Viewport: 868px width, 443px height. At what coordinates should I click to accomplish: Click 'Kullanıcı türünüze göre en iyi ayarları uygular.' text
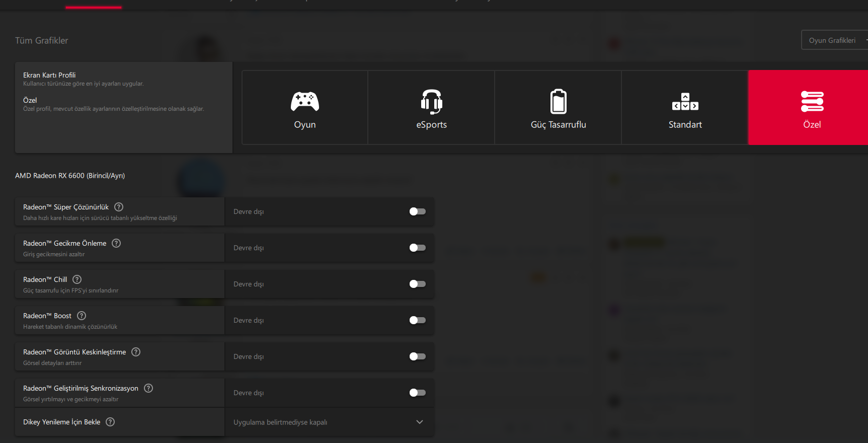pos(84,84)
